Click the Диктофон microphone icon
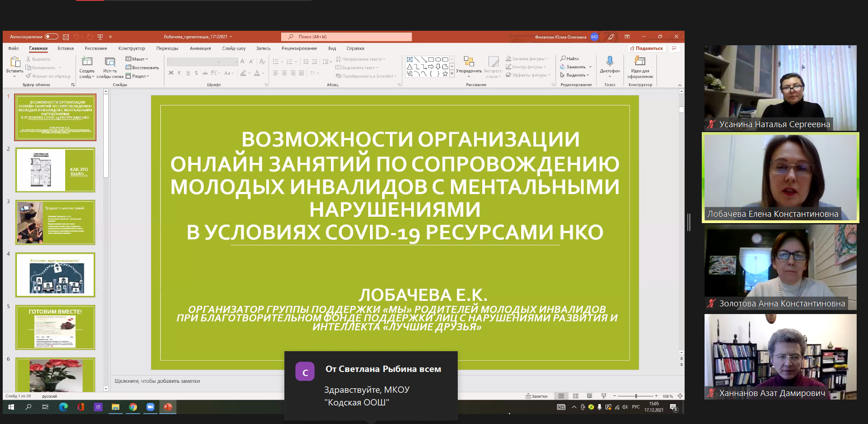This screenshot has width=868, height=424. (610, 62)
